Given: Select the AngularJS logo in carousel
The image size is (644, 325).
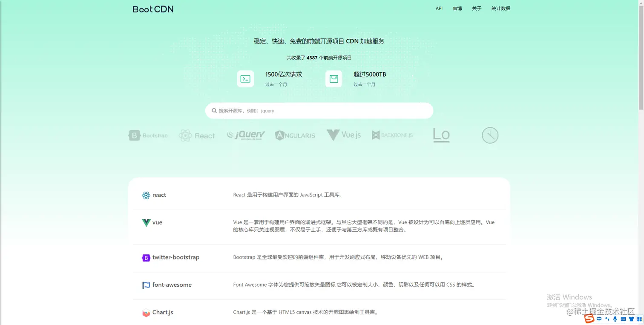Looking at the screenshot, I should coord(295,135).
